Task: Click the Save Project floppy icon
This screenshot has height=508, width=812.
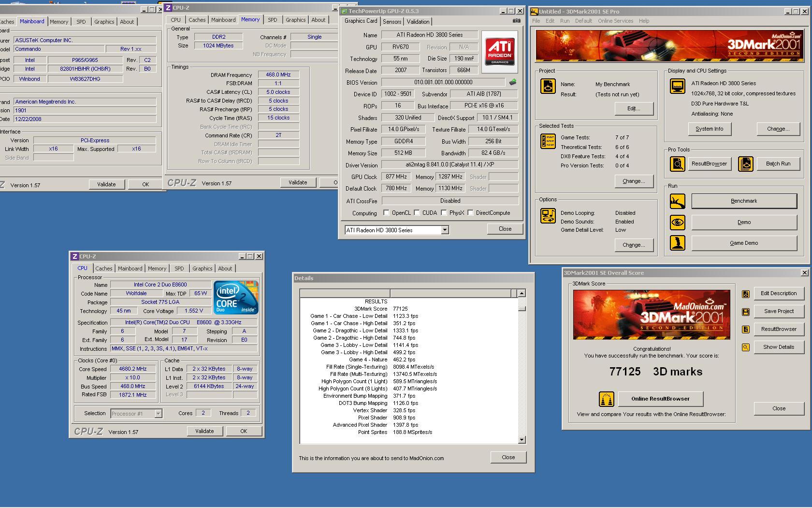Action: coord(746,312)
